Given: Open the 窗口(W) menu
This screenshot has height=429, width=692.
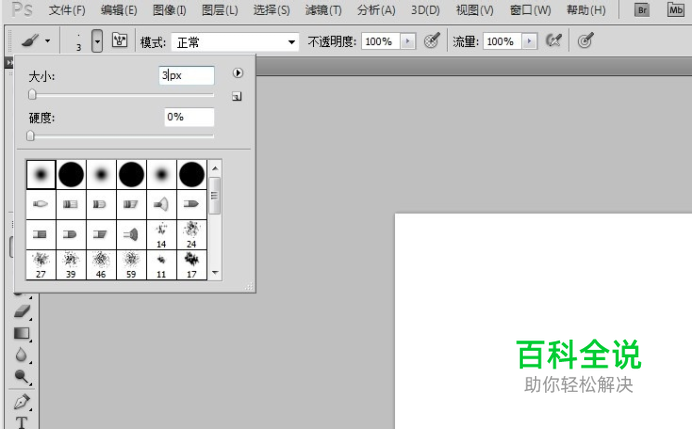Looking at the screenshot, I should coord(530,10).
